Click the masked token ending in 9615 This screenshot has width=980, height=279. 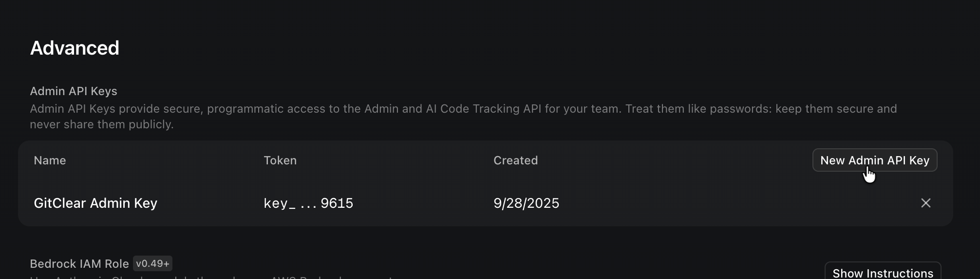point(308,203)
